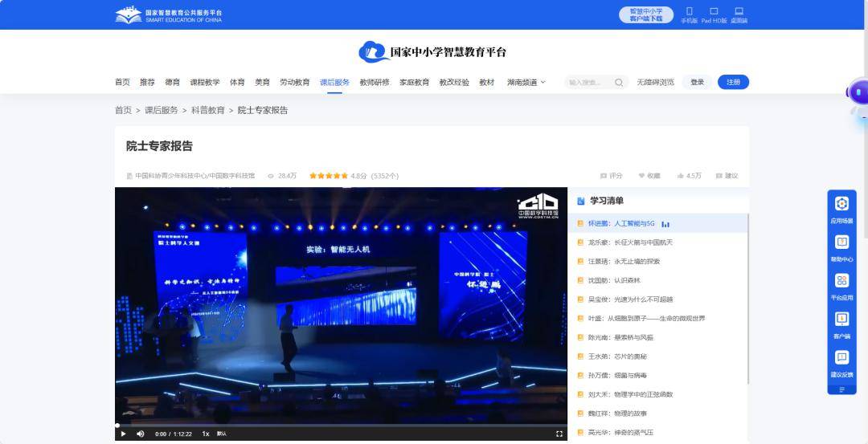Open the 课程教学 nav item
This screenshot has height=444, width=868.
tap(205, 83)
